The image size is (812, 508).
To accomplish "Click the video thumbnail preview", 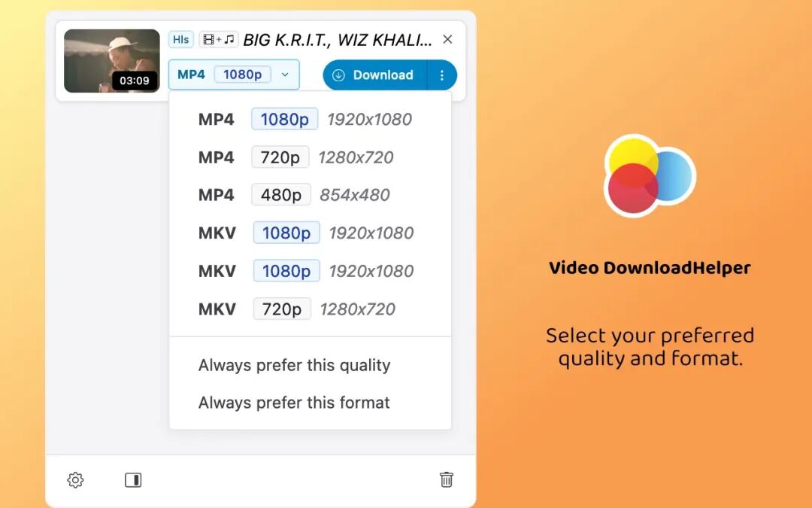I will point(111,60).
